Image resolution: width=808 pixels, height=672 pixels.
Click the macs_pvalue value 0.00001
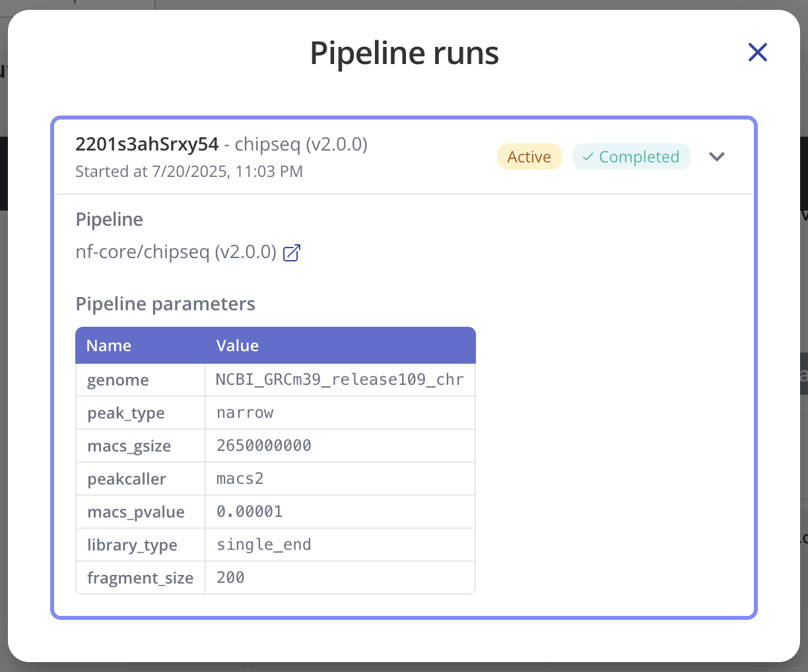pos(250,512)
